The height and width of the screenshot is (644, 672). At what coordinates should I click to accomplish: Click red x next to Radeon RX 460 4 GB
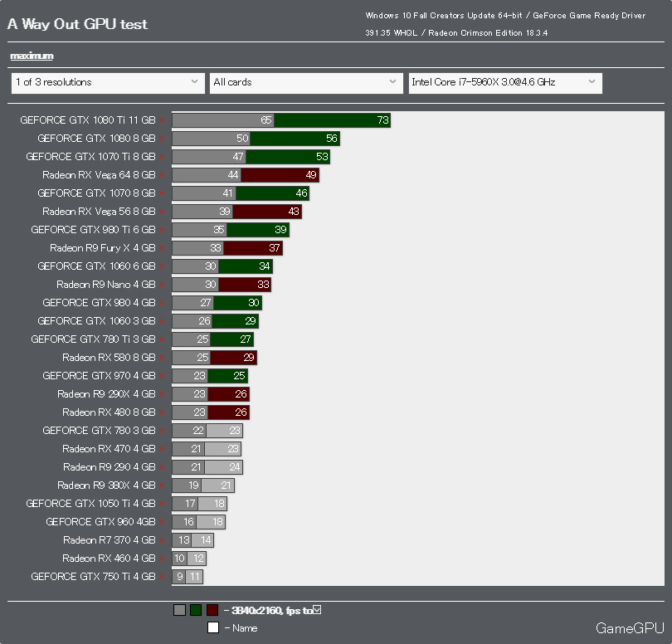pyautogui.click(x=162, y=559)
